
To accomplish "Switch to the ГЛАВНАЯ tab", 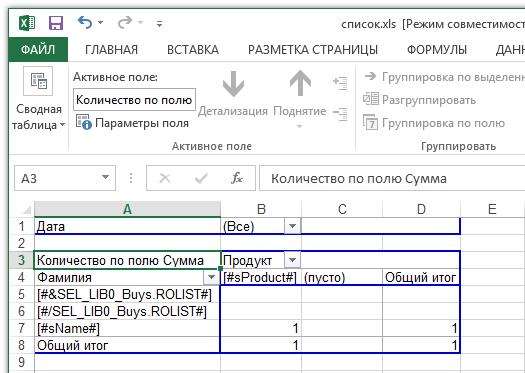I will coord(111,50).
